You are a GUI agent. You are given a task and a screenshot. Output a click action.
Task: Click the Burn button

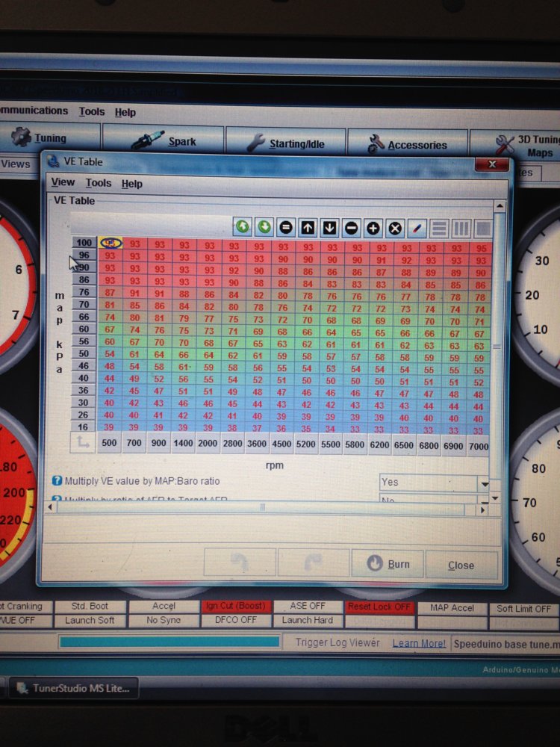tap(388, 563)
